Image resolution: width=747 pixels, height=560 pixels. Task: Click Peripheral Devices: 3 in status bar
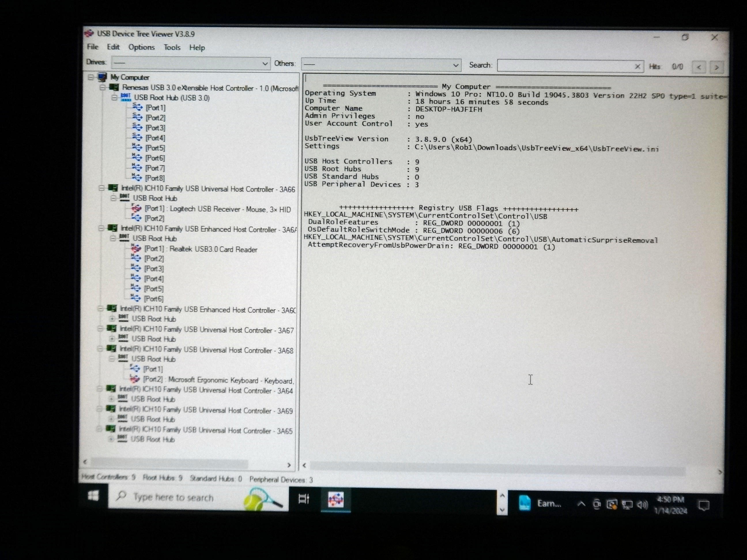[x=281, y=480]
